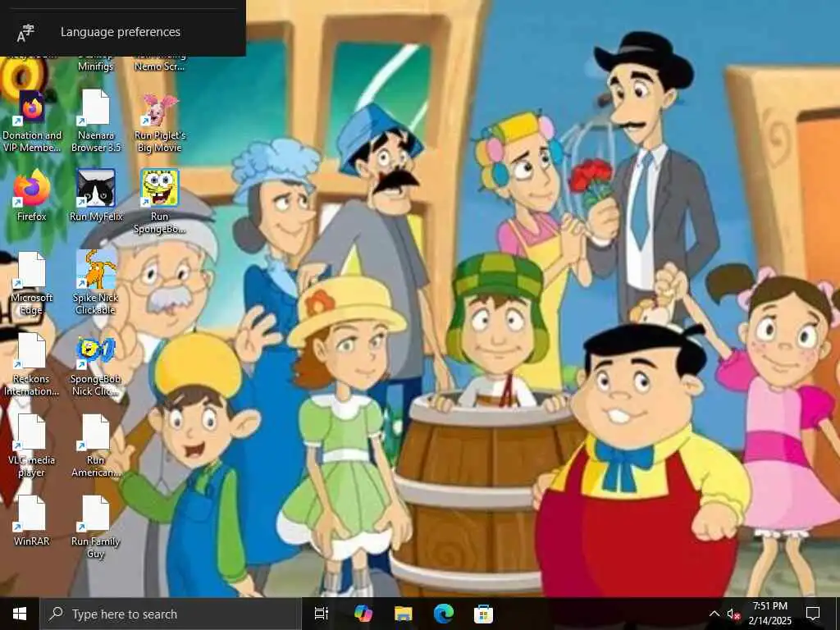Viewport: 840px width, 630px height.
Task: Open the Windows Start menu
Action: point(20,614)
